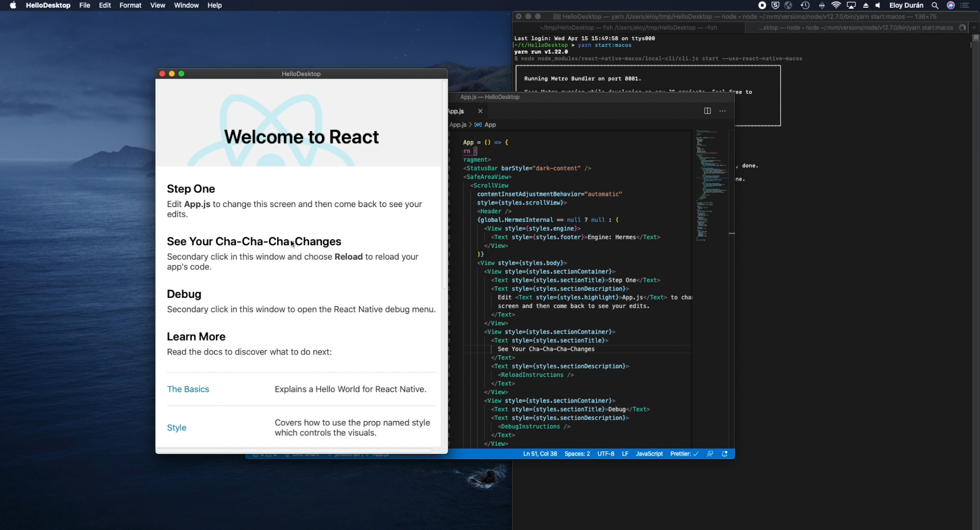Click the ReloadInstructions code line

tap(535, 375)
